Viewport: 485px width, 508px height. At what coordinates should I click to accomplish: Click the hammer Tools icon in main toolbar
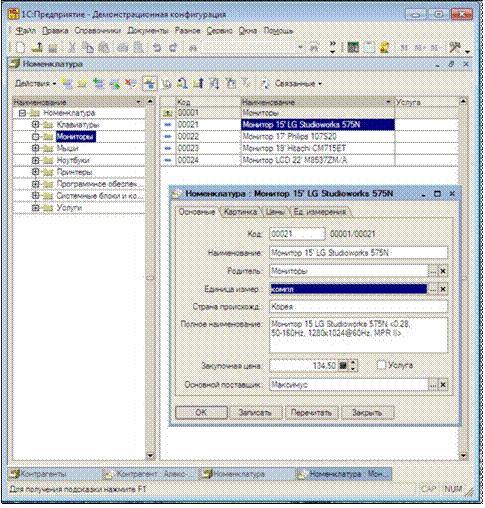click(455, 48)
